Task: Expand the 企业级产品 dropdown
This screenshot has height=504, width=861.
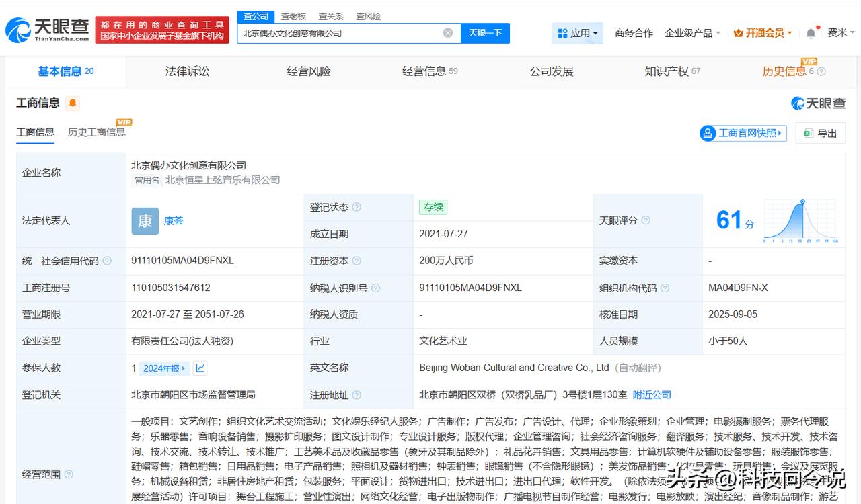Action: [692, 33]
